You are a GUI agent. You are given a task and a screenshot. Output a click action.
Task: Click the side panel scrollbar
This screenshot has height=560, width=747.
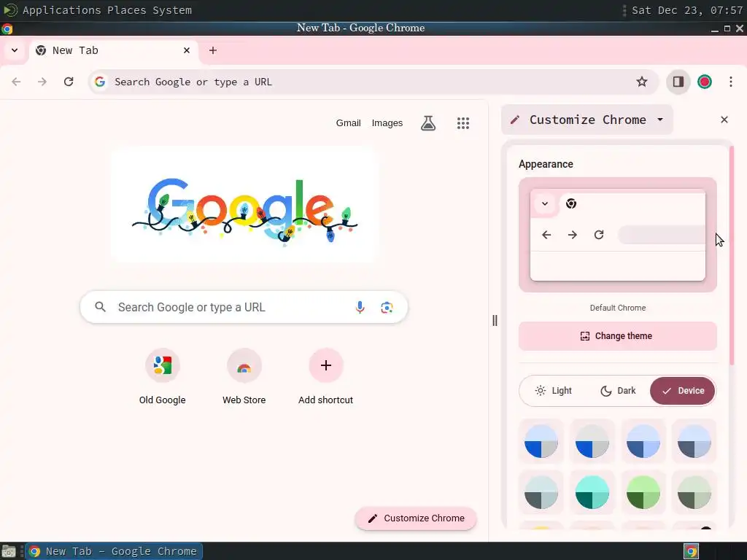(732, 256)
